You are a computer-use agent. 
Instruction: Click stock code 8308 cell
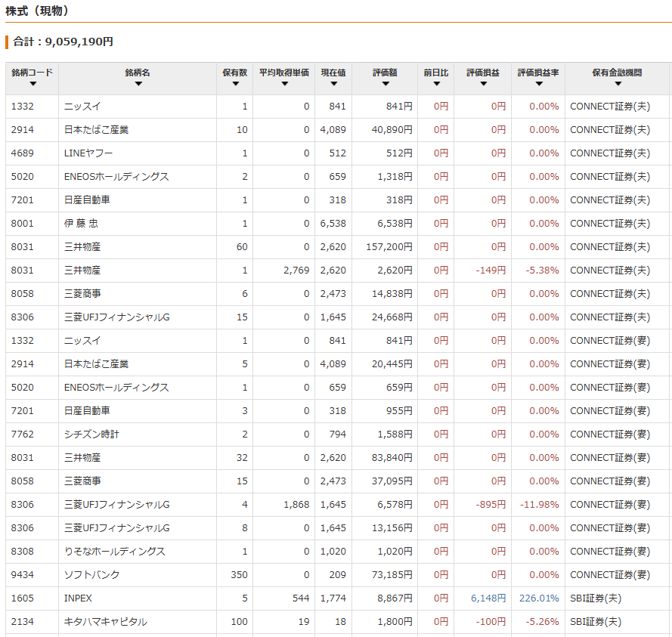pos(33,552)
